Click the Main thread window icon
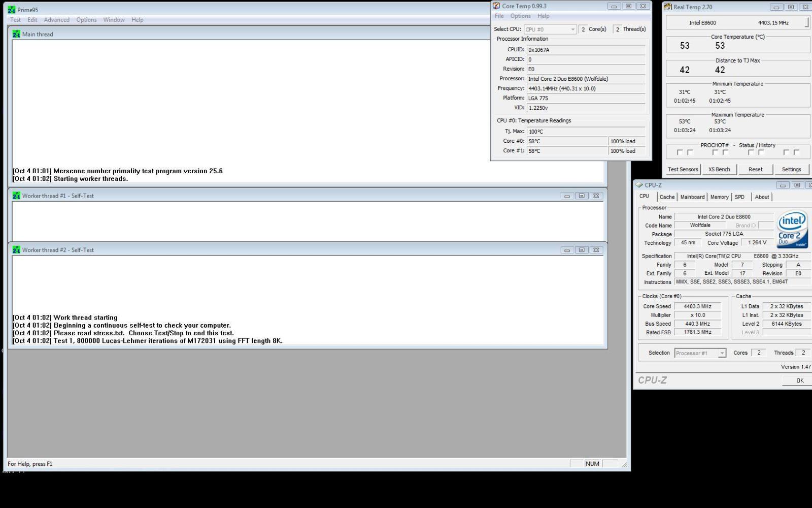The image size is (812, 508). (16, 34)
